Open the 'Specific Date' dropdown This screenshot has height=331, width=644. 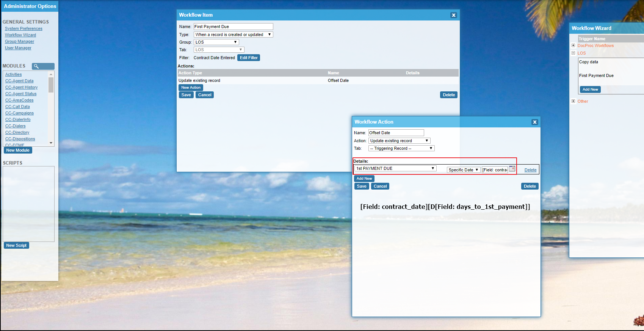pyautogui.click(x=464, y=170)
